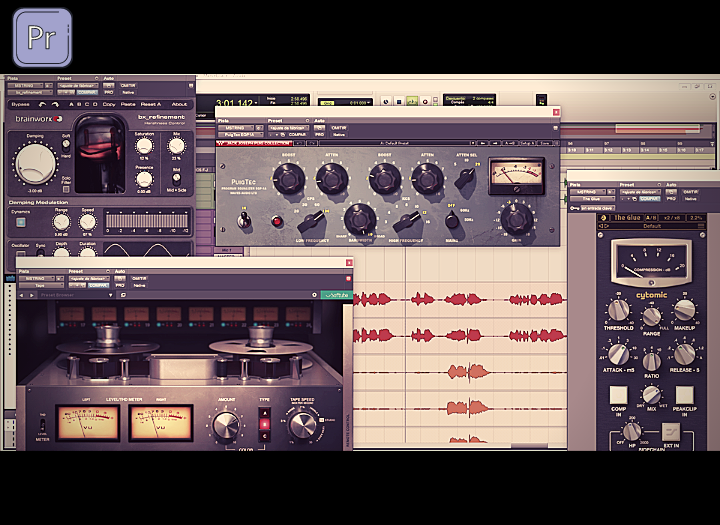The image size is (720, 525).
Task: Click Threshold knob on The Glue
Action: pos(619,310)
